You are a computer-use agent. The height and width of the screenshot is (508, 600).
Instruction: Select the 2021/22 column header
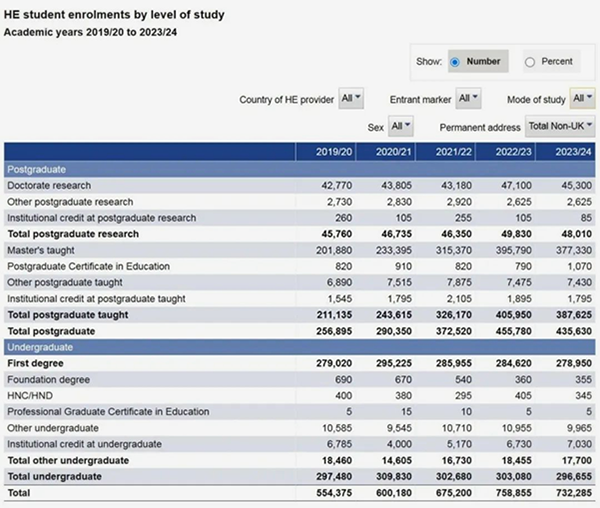pos(453,152)
